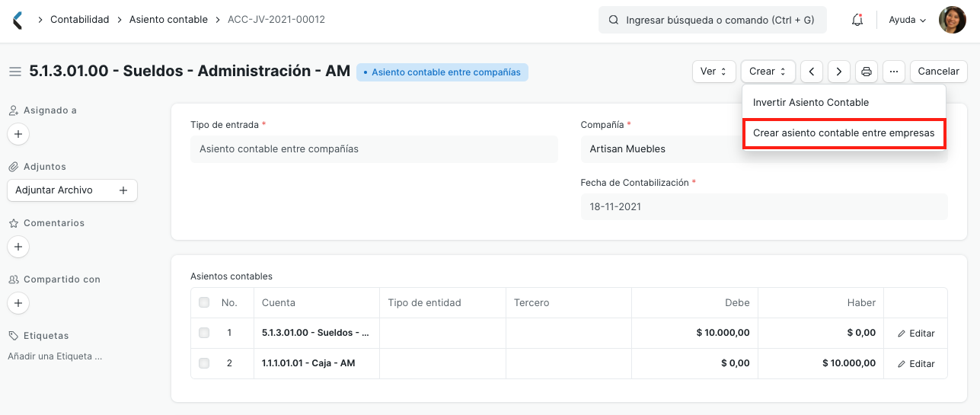Click the Tipo de entidad column header
980x415 pixels.
click(x=442, y=303)
